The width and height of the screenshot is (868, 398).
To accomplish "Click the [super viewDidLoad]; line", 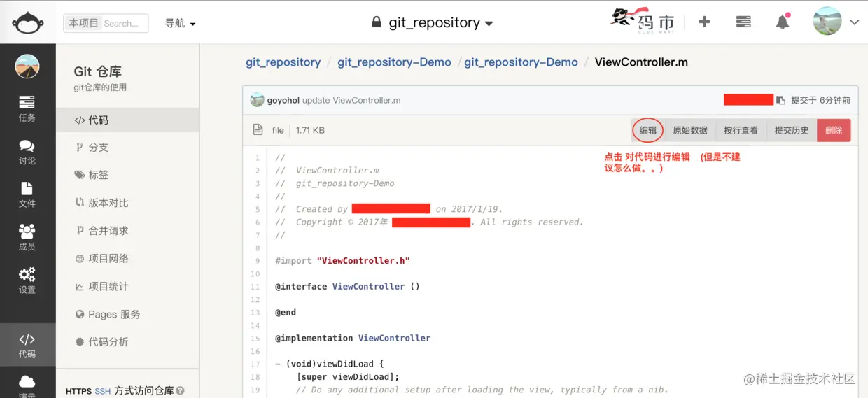I will click(x=348, y=377).
